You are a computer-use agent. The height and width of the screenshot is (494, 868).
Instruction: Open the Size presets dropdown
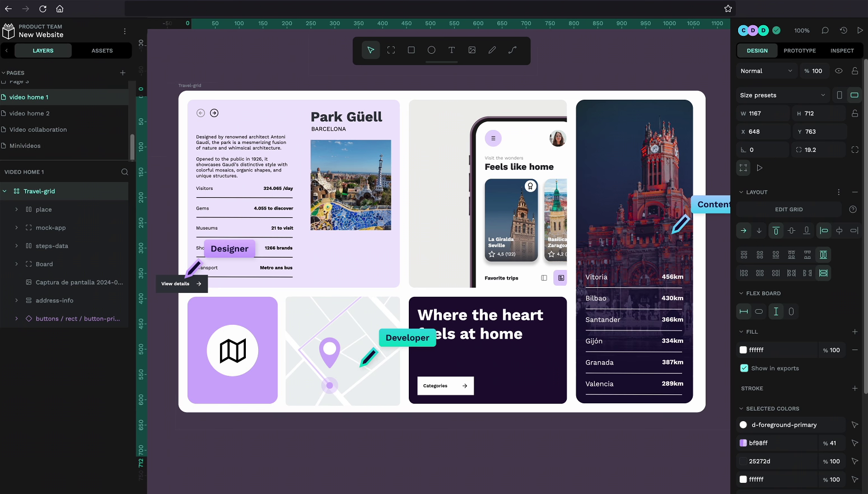783,95
